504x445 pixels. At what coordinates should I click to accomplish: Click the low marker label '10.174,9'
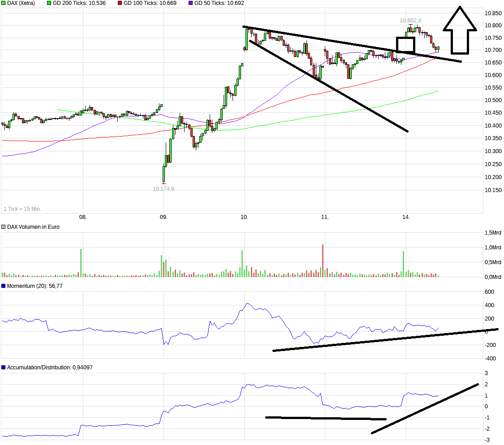(x=163, y=189)
